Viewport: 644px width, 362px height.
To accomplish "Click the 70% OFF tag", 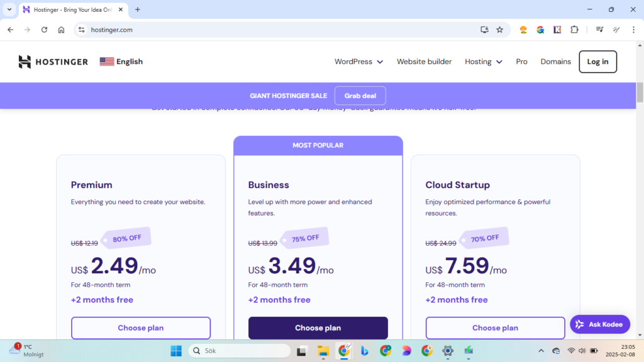I will (484, 238).
